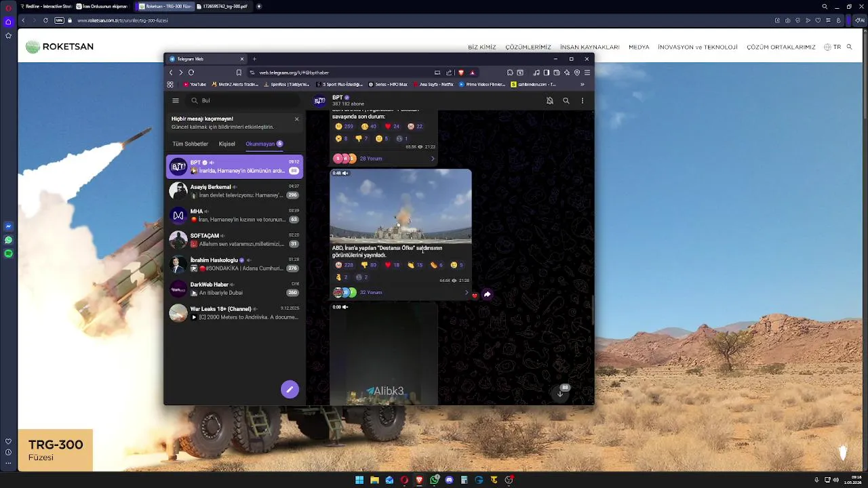Open File Explorer from the taskbar
This screenshot has height=488, width=868.
[374, 480]
